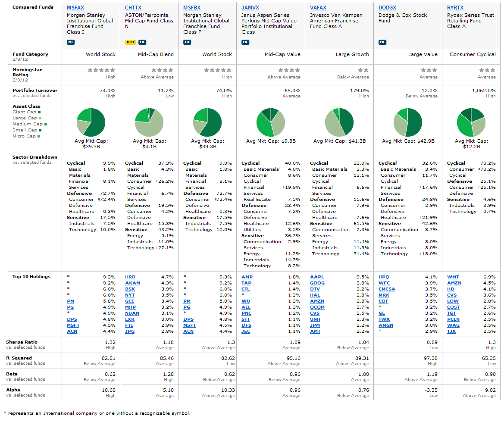Screen dimensions: 504x422
Task: Follow the NYT holding link
Action: [x=130, y=295]
